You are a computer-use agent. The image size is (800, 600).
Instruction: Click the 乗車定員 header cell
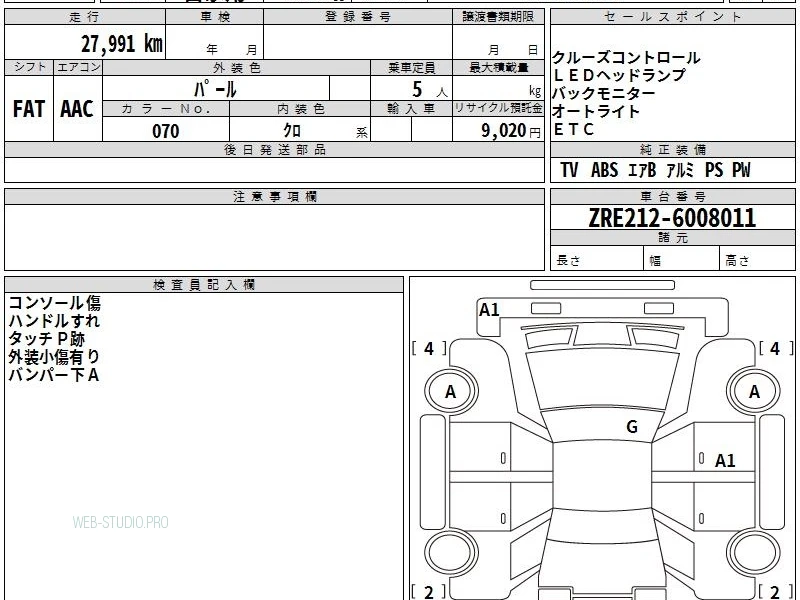tap(411, 67)
